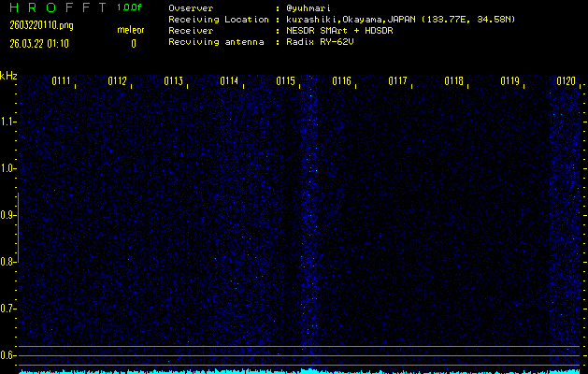
Task: Click location value kurashiki,Okayama,JAPAN
Action: [351, 20]
